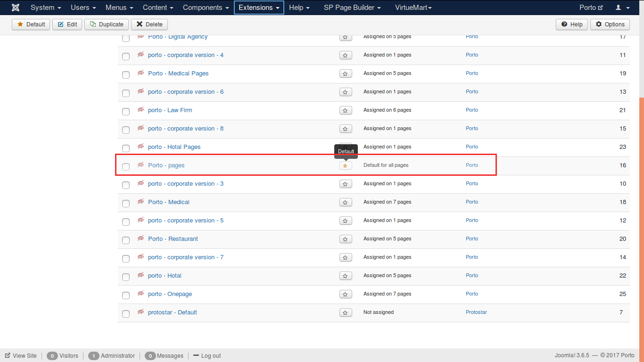Click star button for Porto - Digital Agency
644x362 pixels.
[346, 37]
